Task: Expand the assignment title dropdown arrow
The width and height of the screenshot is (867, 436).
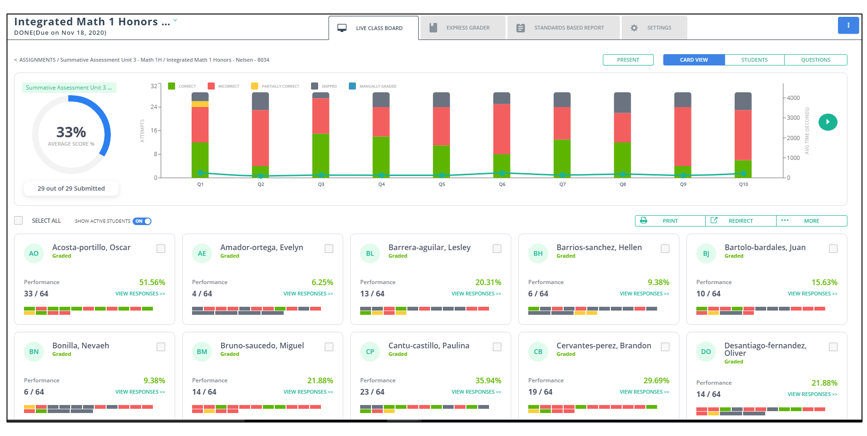Action: pos(175,20)
